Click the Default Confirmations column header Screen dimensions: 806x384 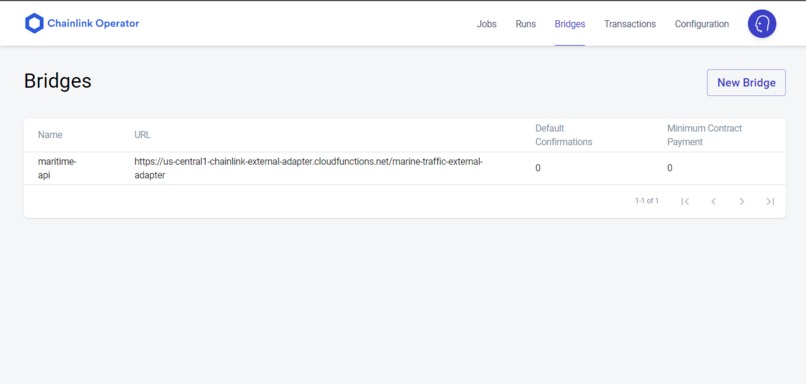(x=563, y=135)
